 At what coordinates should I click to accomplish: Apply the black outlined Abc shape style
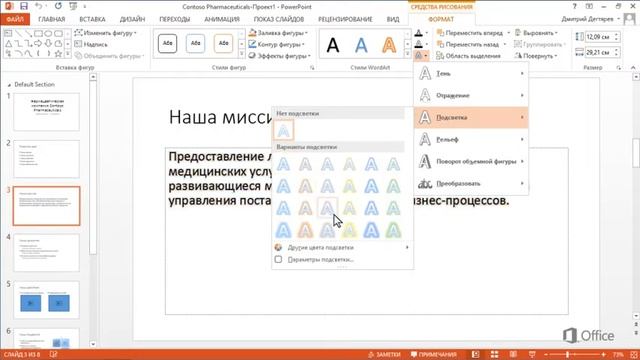click(167, 43)
